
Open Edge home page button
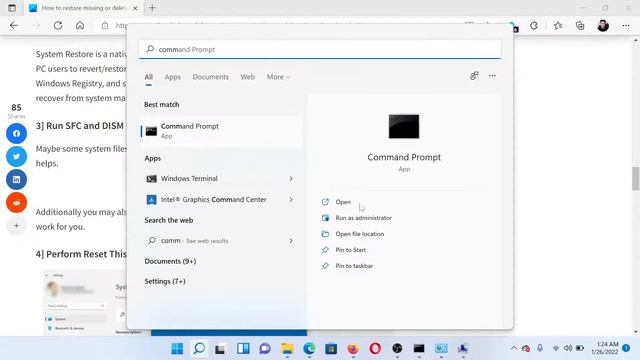80,26
